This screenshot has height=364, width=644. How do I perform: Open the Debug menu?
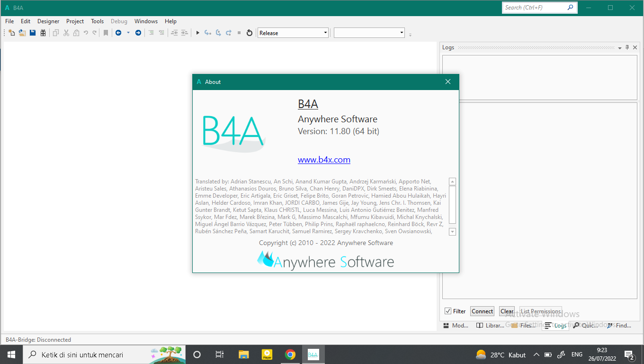[x=119, y=21]
